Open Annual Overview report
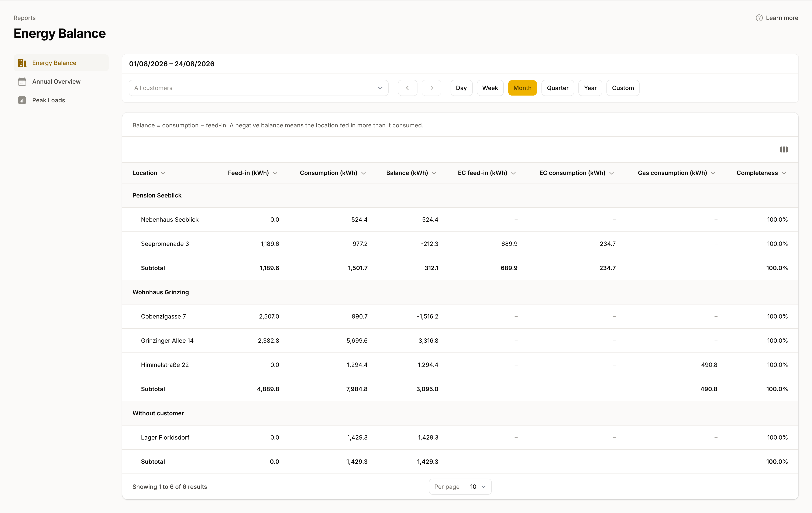The image size is (812, 513). click(61, 82)
